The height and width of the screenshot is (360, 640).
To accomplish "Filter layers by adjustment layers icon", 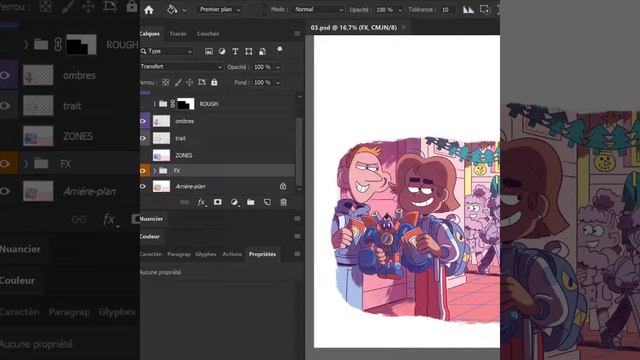I will [x=222, y=51].
